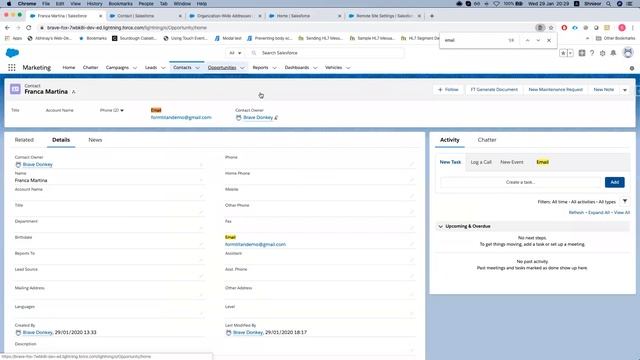
Task: Click New Maintenance Request button
Action: coord(556,90)
